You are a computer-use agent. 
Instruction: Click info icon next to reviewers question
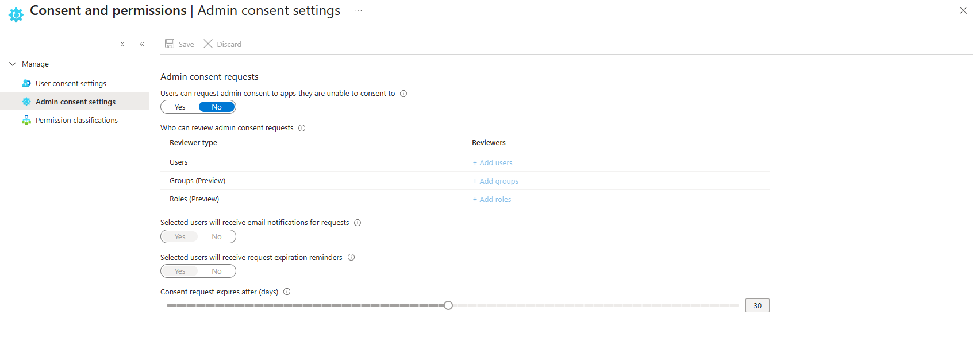(x=302, y=128)
